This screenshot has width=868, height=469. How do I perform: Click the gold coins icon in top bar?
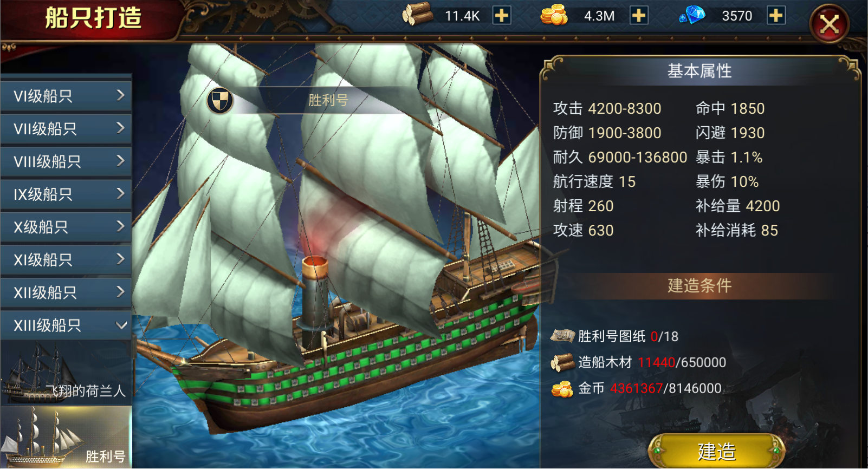[554, 15]
